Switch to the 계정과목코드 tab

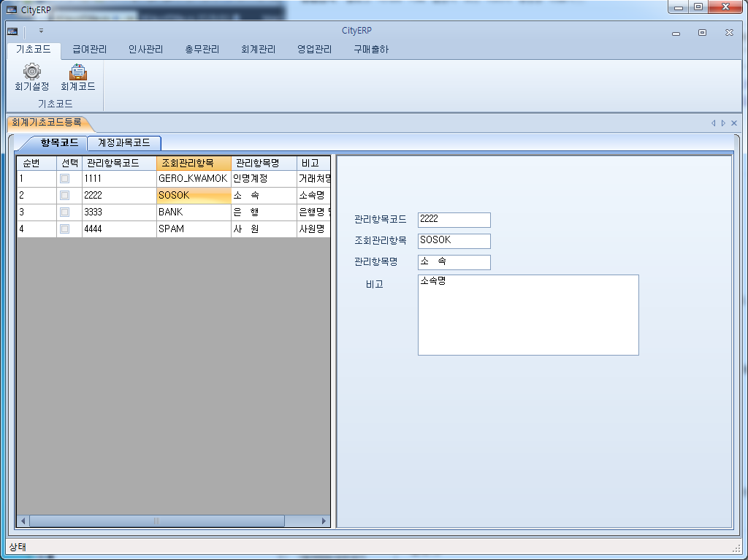coord(124,143)
